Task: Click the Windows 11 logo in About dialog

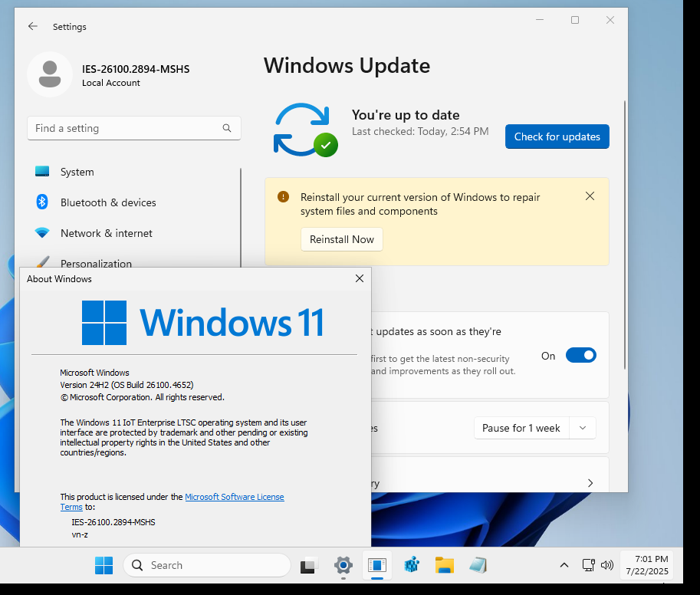Action: click(x=202, y=322)
